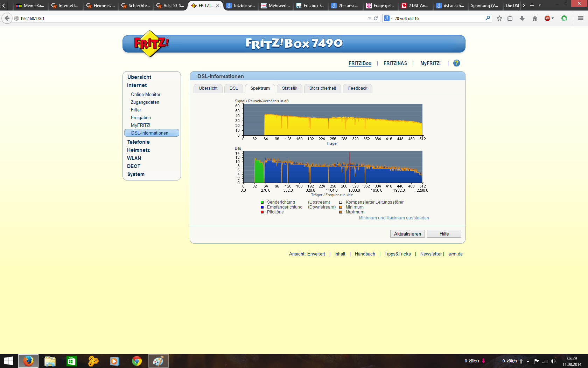The height and width of the screenshot is (368, 588).
Task: Click the red Pilottöne legend swatch
Action: coord(262,212)
